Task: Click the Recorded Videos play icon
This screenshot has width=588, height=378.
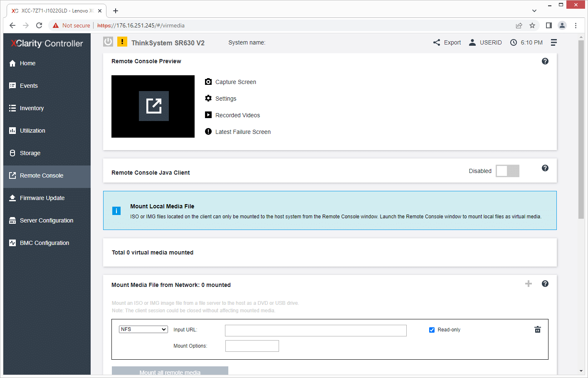Action: coord(208,115)
